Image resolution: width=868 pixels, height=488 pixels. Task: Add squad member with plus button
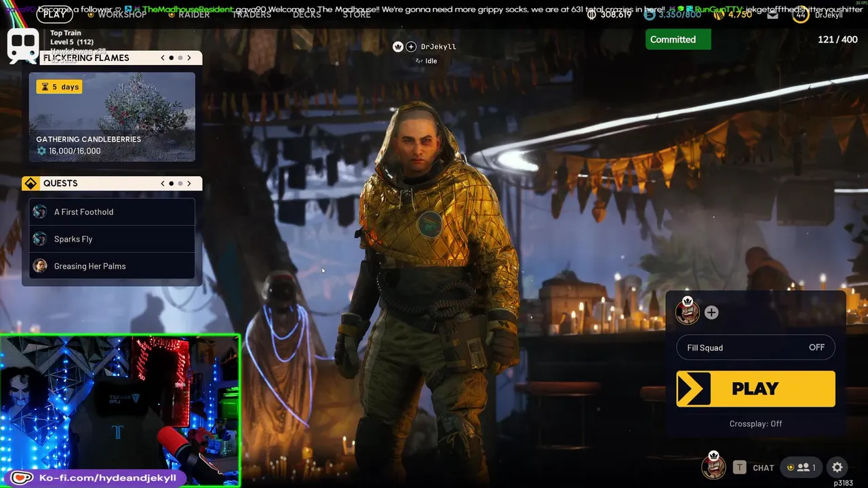[x=711, y=312]
